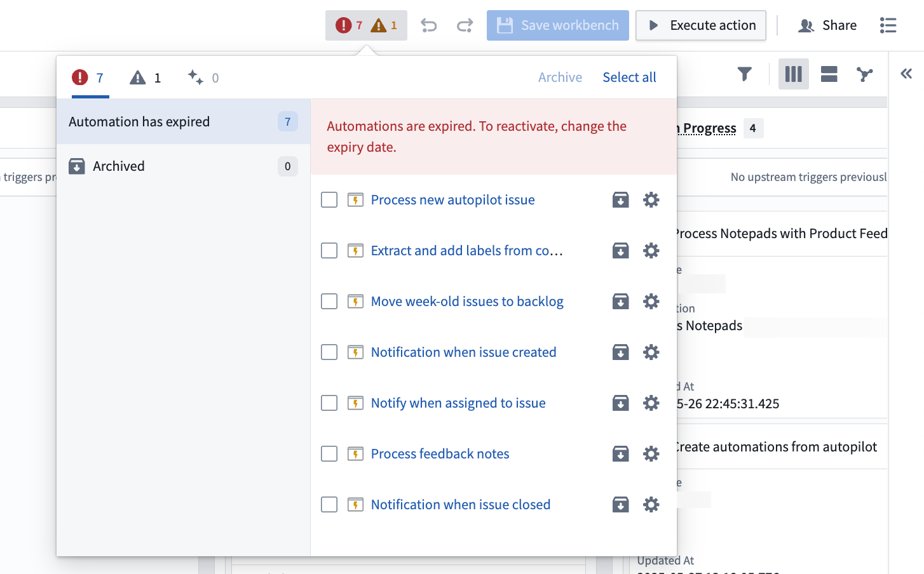This screenshot has width=924, height=574.
Task: Open the list menu in the top-right corner
Action: 888,25
